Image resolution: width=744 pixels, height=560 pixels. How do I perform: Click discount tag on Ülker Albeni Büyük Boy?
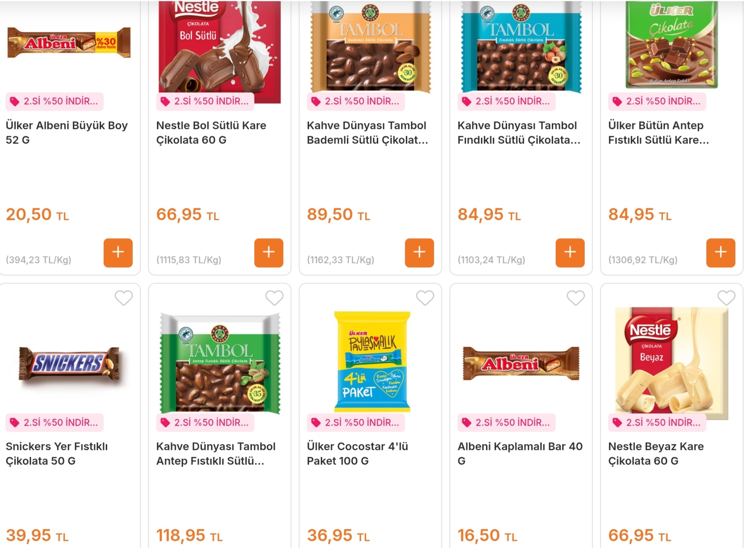pyautogui.click(x=55, y=101)
